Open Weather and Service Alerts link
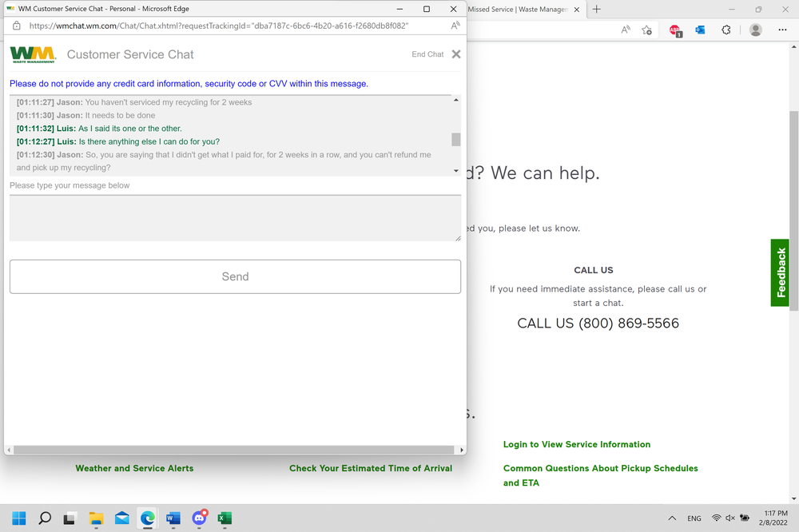 [x=134, y=468]
